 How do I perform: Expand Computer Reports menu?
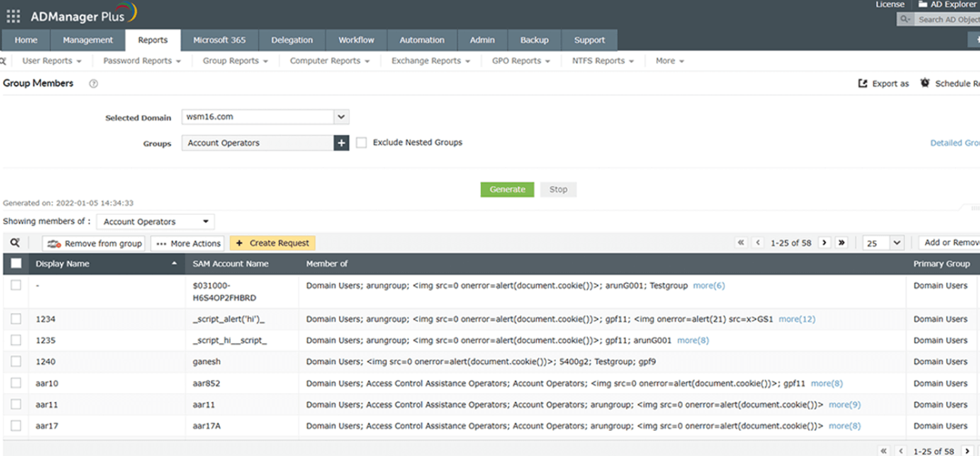(330, 61)
